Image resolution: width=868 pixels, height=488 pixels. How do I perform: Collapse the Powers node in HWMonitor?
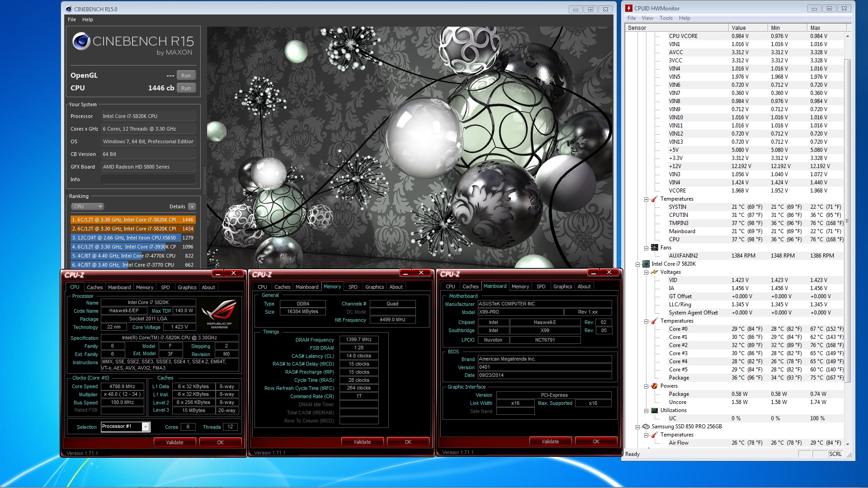coord(646,386)
